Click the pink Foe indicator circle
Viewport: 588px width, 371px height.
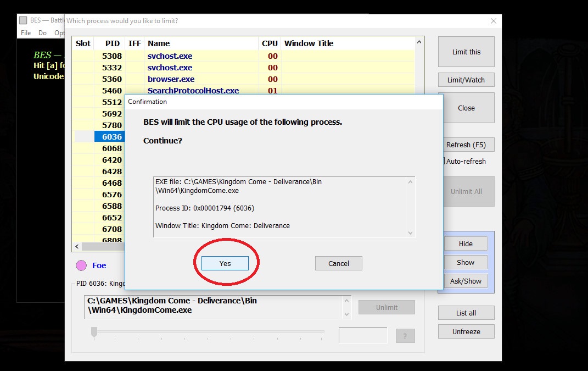tap(81, 265)
